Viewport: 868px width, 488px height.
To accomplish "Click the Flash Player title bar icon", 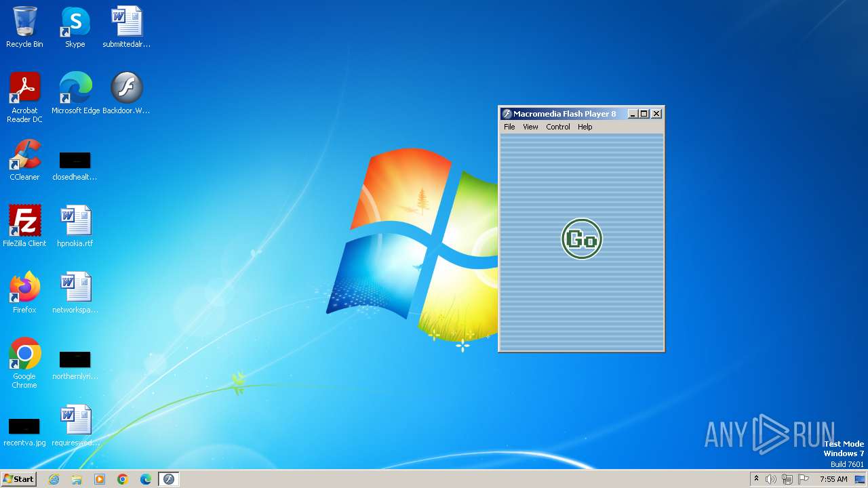I will click(x=506, y=114).
